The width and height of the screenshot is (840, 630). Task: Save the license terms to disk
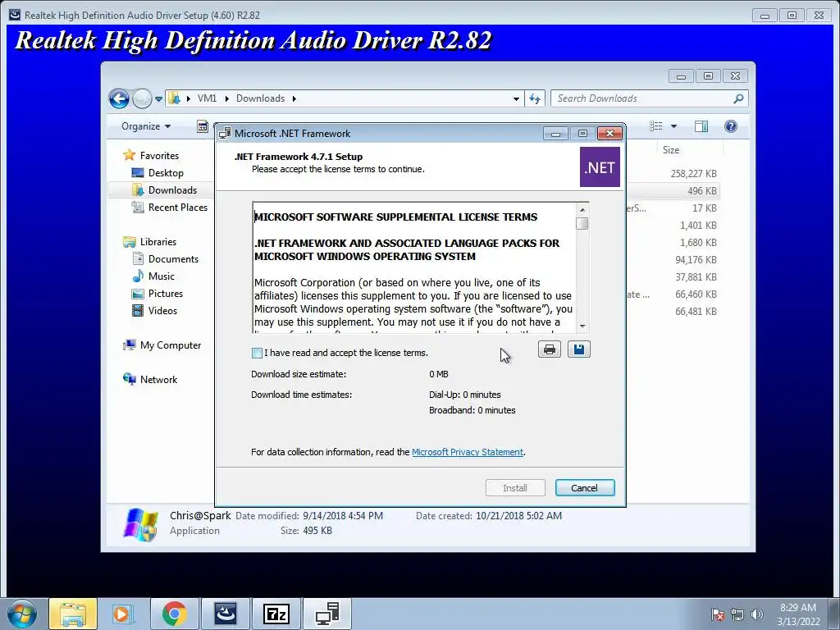click(578, 349)
